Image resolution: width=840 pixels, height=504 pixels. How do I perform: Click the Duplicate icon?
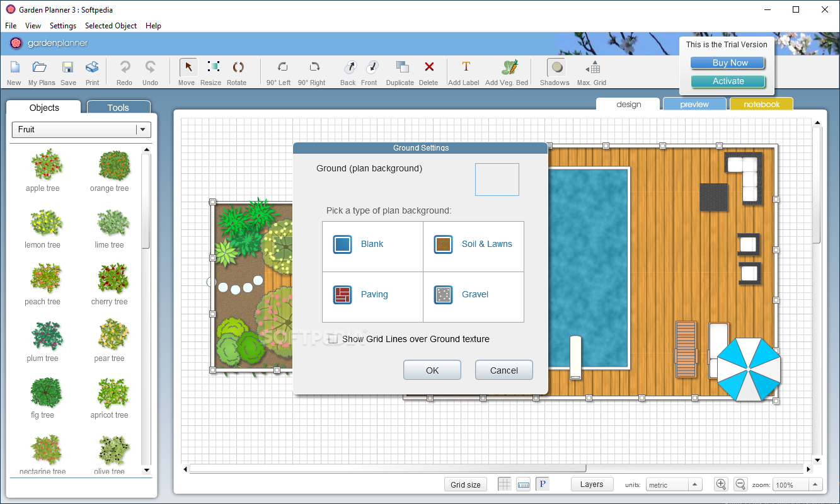click(x=402, y=67)
